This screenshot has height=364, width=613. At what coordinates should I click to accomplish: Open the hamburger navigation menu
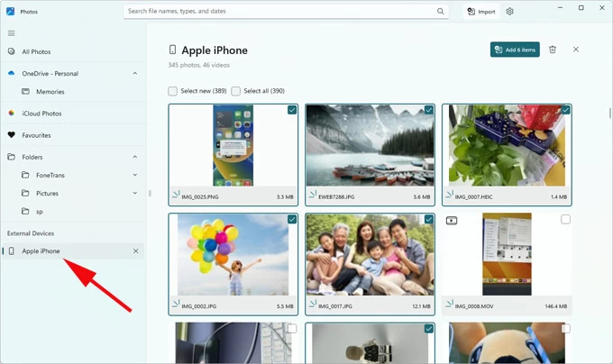tap(12, 33)
